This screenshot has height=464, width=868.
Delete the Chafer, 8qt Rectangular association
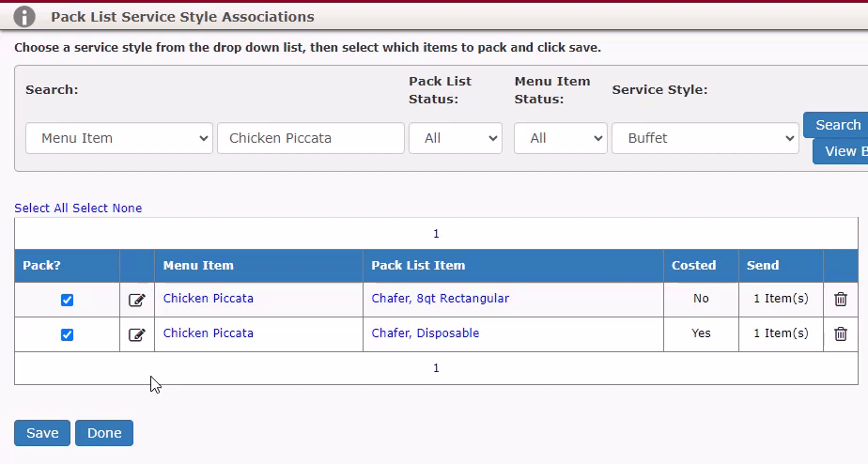point(841,299)
